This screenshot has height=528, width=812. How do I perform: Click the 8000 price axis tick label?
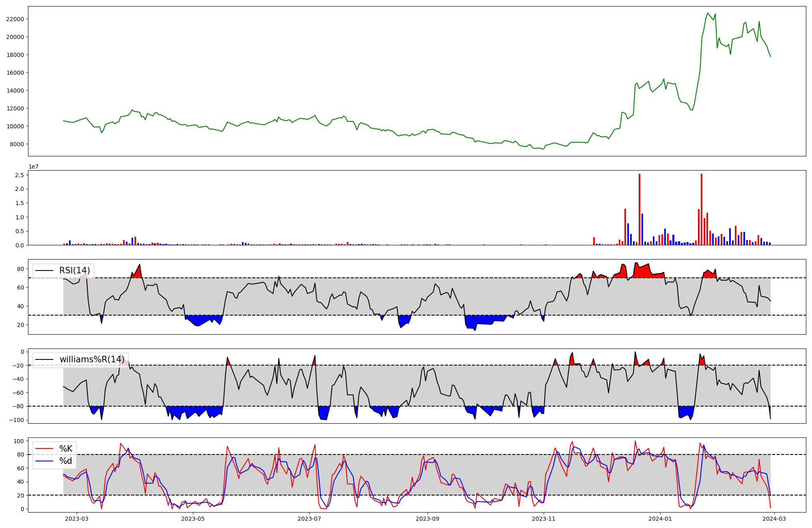(x=16, y=144)
